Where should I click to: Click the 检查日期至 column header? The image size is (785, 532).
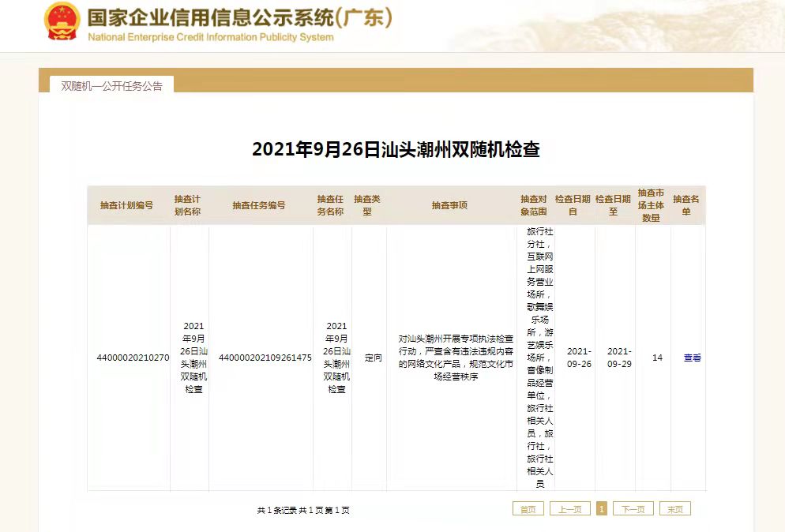pyautogui.click(x=614, y=205)
